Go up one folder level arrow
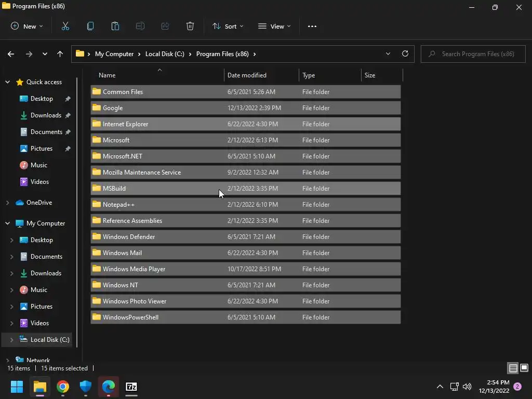Screen dimensions: 532x399 pyautogui.click(x=60, y=54)
